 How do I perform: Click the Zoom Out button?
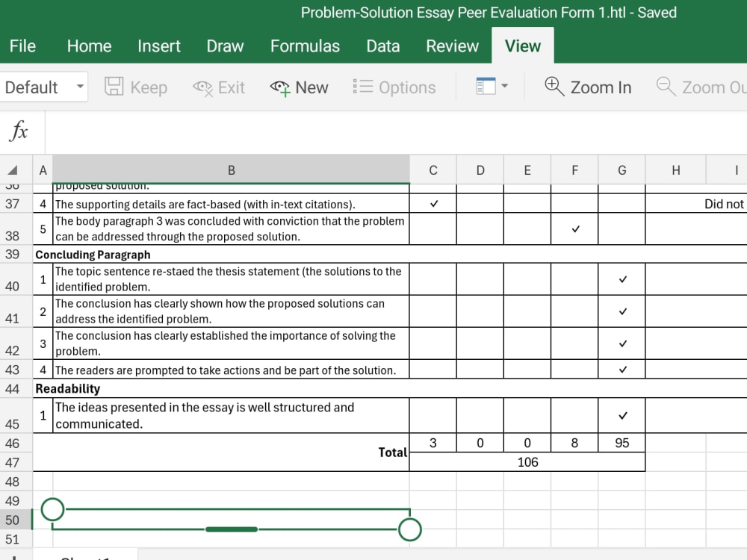tap(701, 87)
